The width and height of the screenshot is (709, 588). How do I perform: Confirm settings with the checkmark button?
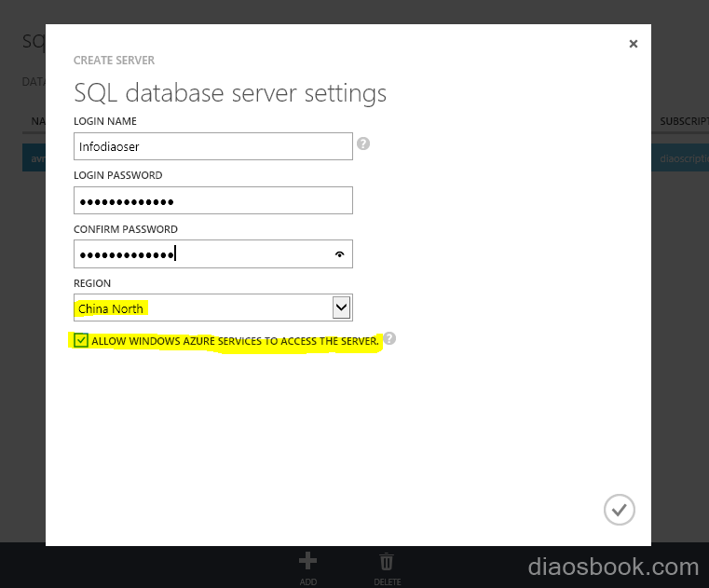pos(619,509)
